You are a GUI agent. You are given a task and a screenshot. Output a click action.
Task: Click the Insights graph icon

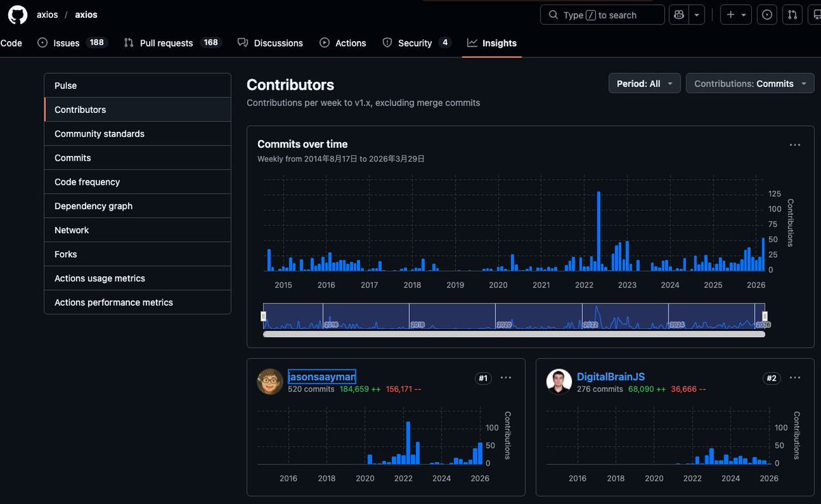click(x=472, y=42)
